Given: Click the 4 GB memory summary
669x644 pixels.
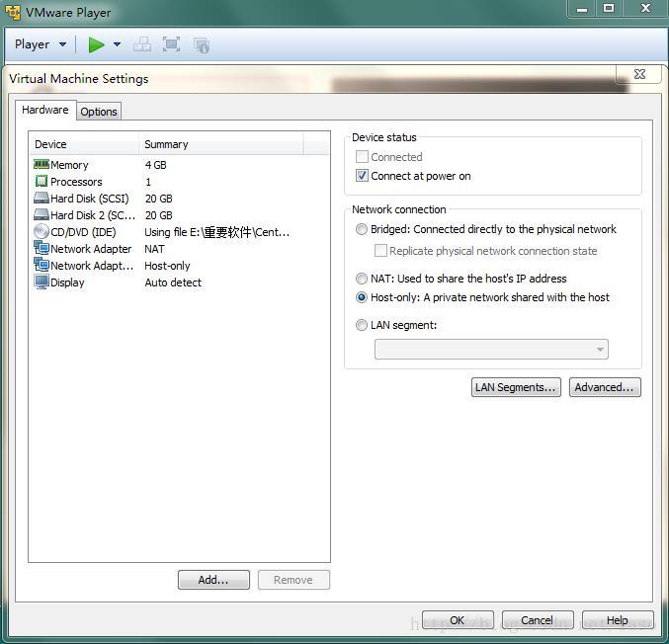Looking at the screenshot, I should point(156,165).
